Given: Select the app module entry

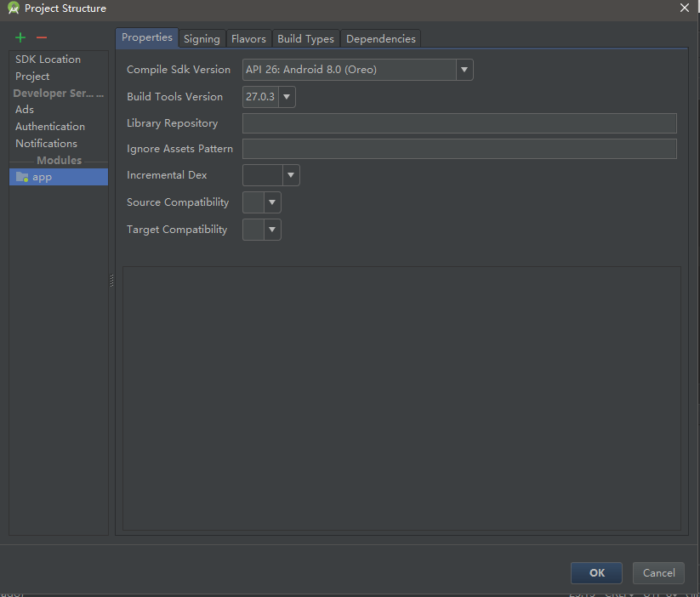Looking at the screenshot, I should [x=59, y=177].
